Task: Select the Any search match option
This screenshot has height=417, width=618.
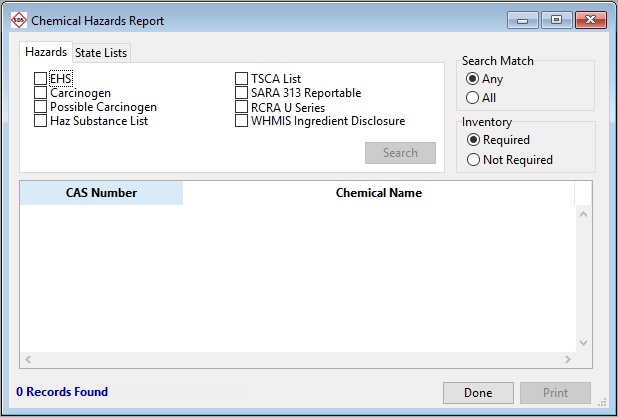Action: click(473, 79)
